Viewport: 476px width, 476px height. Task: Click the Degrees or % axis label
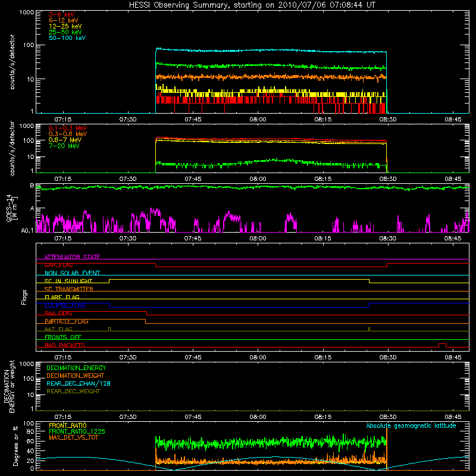point(15,446)
